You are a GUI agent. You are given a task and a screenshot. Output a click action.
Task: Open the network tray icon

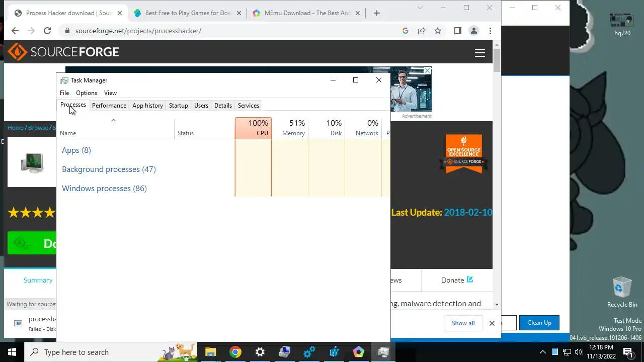(567, 352)
